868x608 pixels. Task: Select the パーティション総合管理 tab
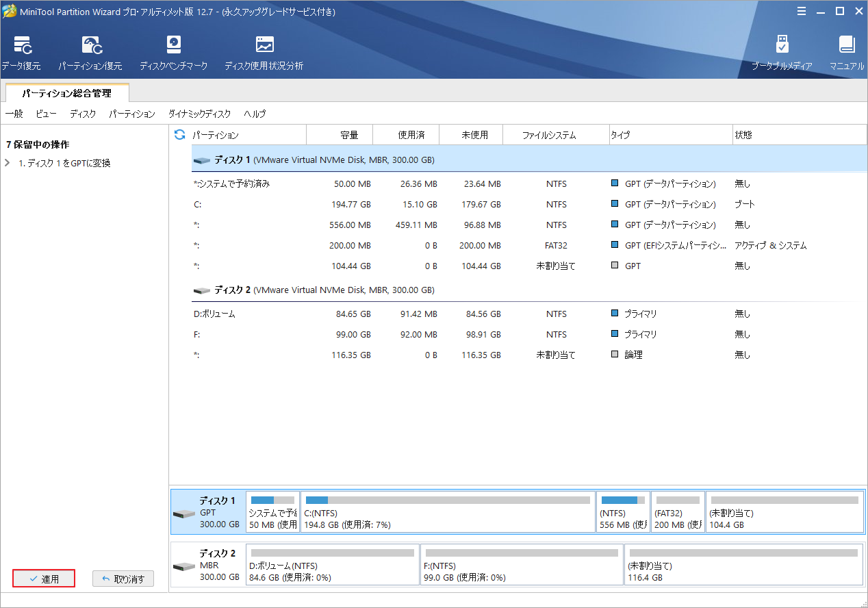pos(66,91)
